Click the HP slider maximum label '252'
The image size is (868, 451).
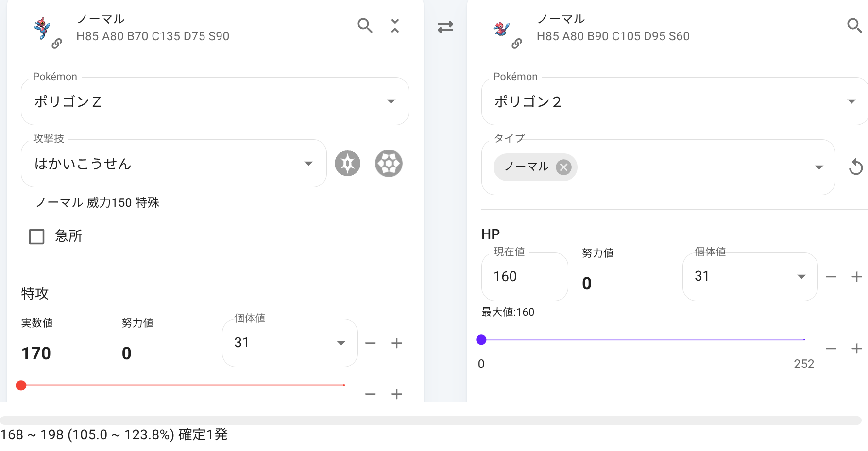tap(804, 364)
